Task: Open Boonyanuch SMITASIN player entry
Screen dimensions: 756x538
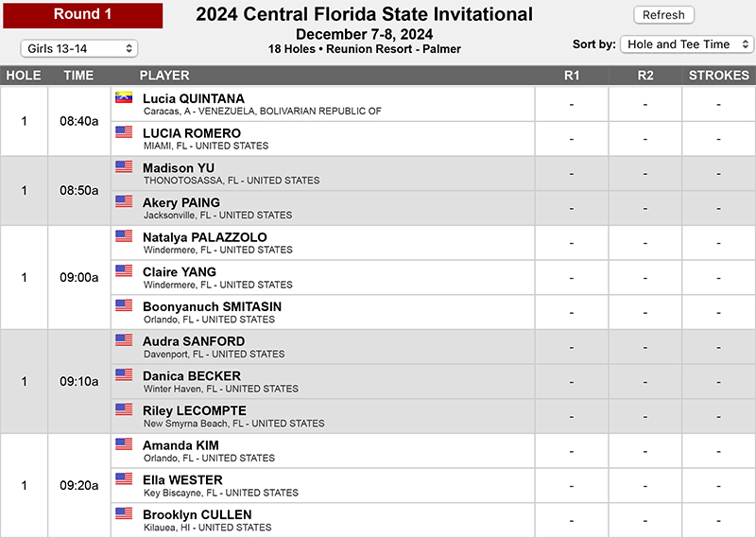Action: click(x=323, y=312)
